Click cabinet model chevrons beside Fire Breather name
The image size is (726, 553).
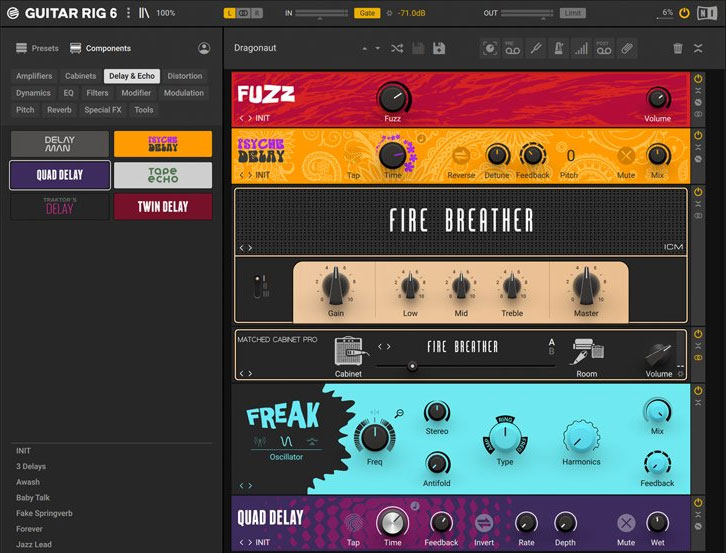tap(384, 346)
